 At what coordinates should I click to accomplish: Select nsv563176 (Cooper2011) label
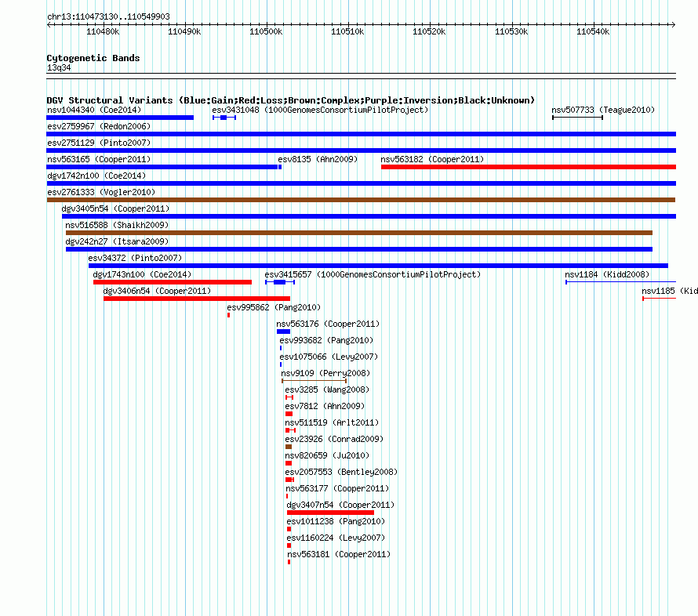click(328, 324)
